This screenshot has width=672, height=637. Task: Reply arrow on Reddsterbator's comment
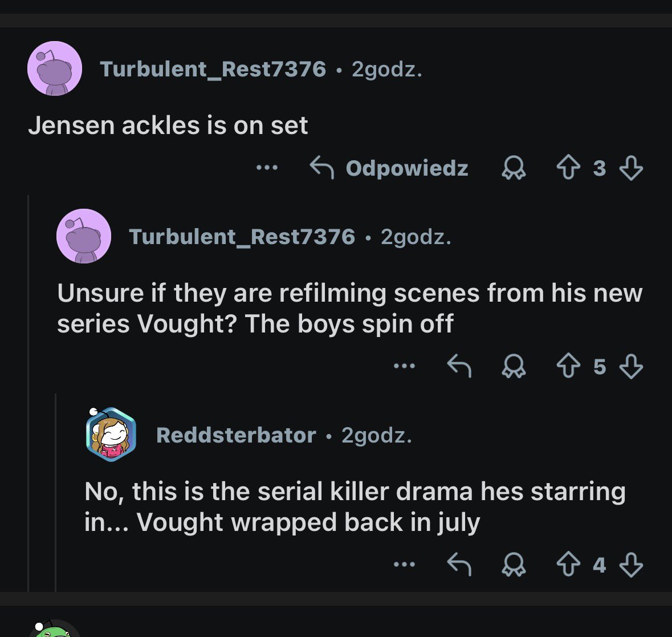click(459, 564)
